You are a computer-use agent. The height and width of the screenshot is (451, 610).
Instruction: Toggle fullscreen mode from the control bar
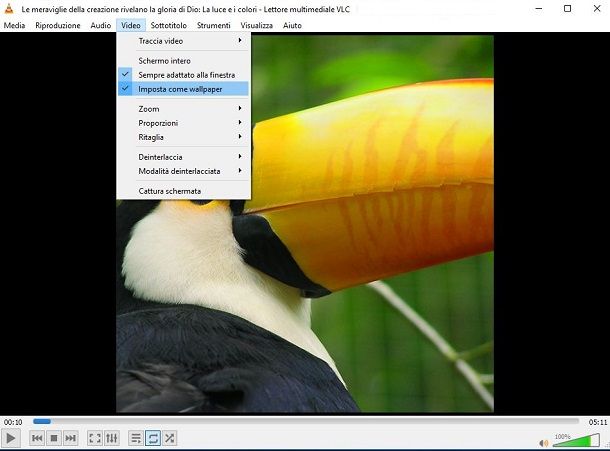click(x=95, y=438)
